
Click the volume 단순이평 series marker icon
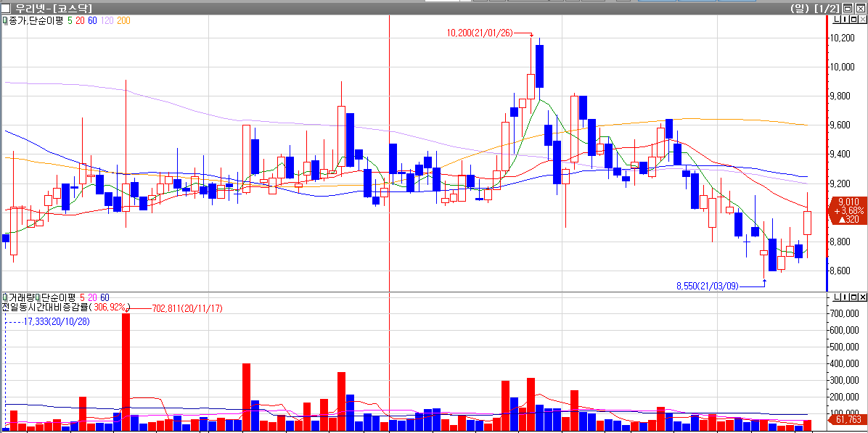pyautogui.click(x=39, y=297)
